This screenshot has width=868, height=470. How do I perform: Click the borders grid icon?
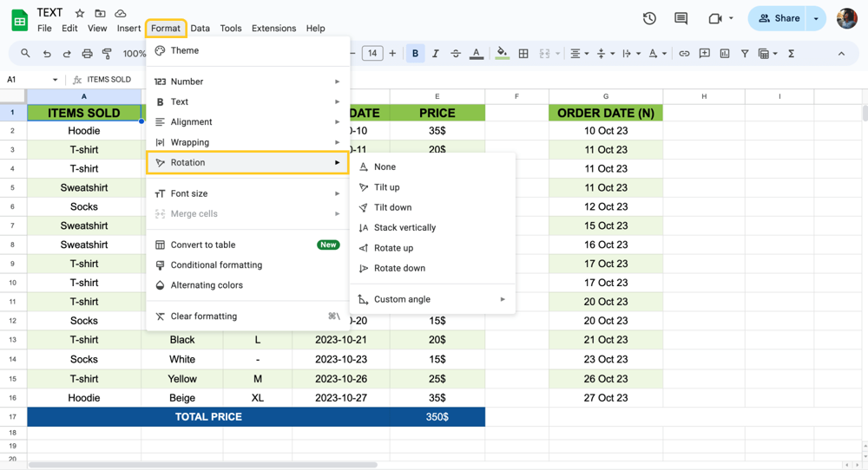pos(523,54)
